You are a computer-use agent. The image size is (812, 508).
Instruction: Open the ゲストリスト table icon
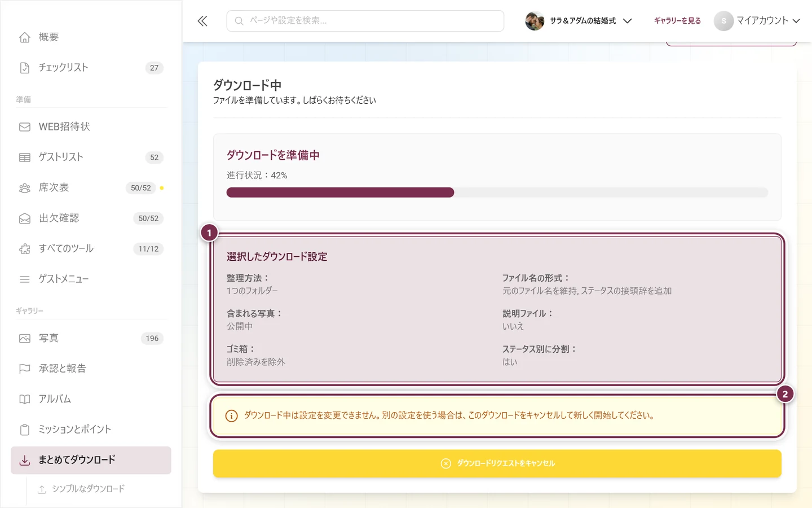tap(24, 157)
